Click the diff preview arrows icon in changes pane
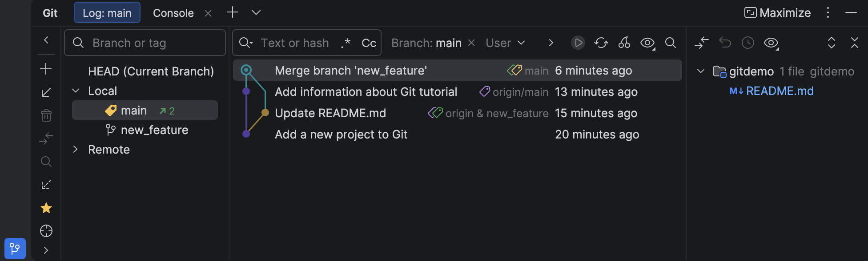 click(702, 43)
